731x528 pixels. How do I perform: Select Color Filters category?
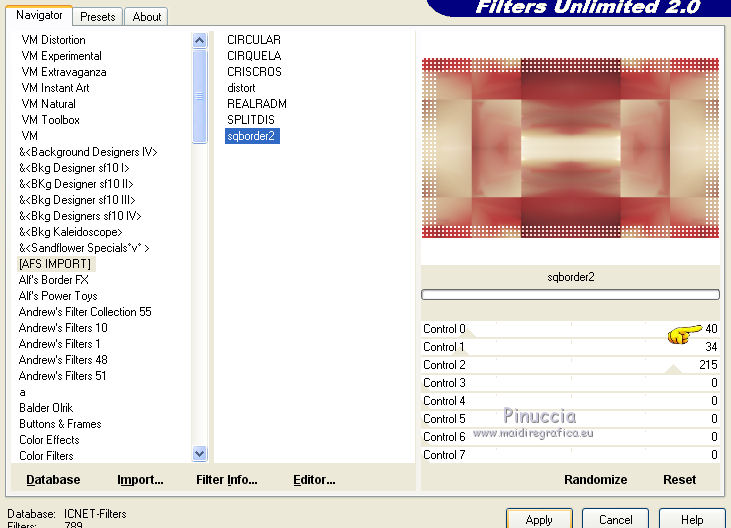click(46, 456)
